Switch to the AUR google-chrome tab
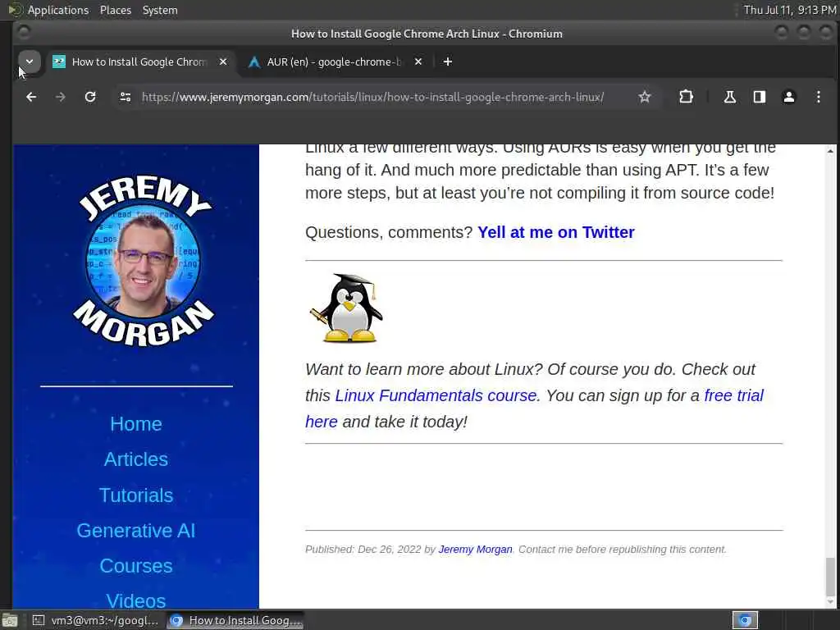The height and width of the screenshot is (630, 840). (333, 62)
